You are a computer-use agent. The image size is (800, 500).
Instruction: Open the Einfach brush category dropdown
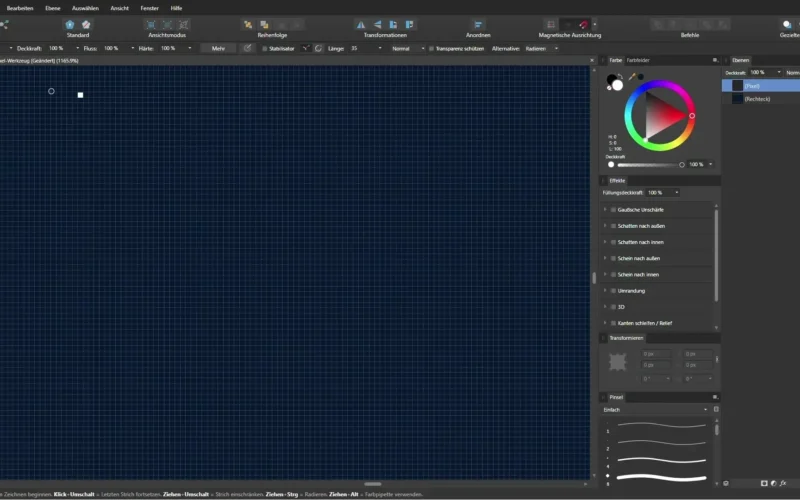pyautogui.click(x=655, y=410)
